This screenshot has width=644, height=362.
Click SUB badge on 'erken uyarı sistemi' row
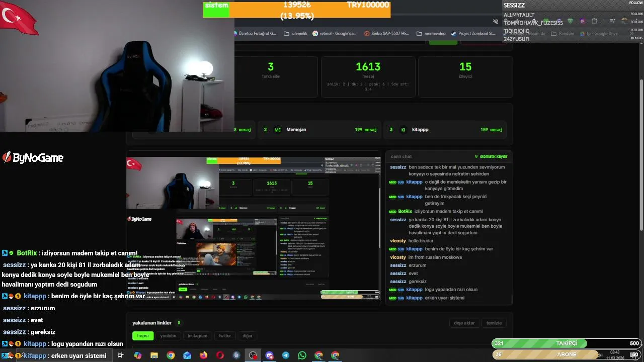pyautogui.click(x=401, y=298)
